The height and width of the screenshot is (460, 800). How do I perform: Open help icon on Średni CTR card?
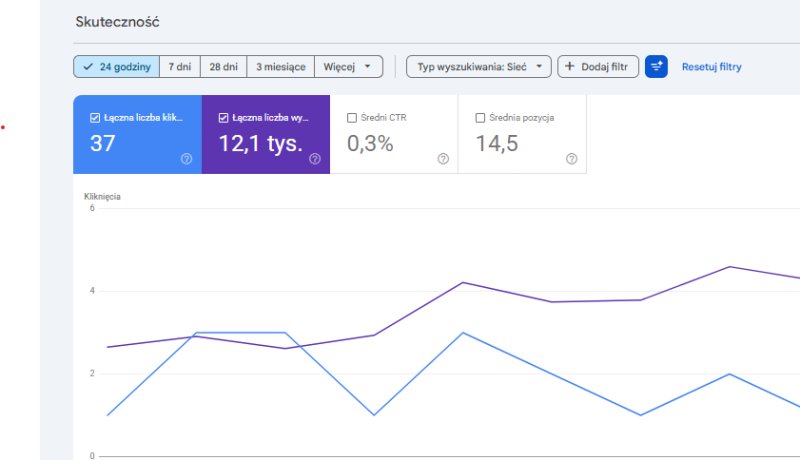(x=443, y=159)
